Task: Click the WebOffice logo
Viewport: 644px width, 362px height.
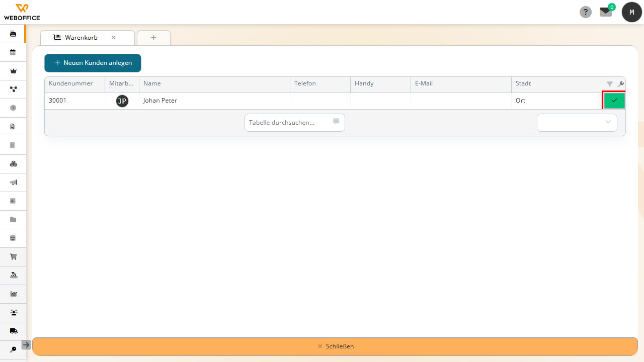Action: [x=22, y=12]
